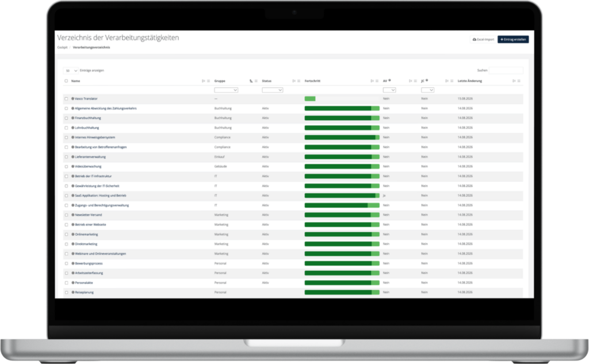589x364 pixels.
Task: Open the JC filter dropdown
Action: 428,90
